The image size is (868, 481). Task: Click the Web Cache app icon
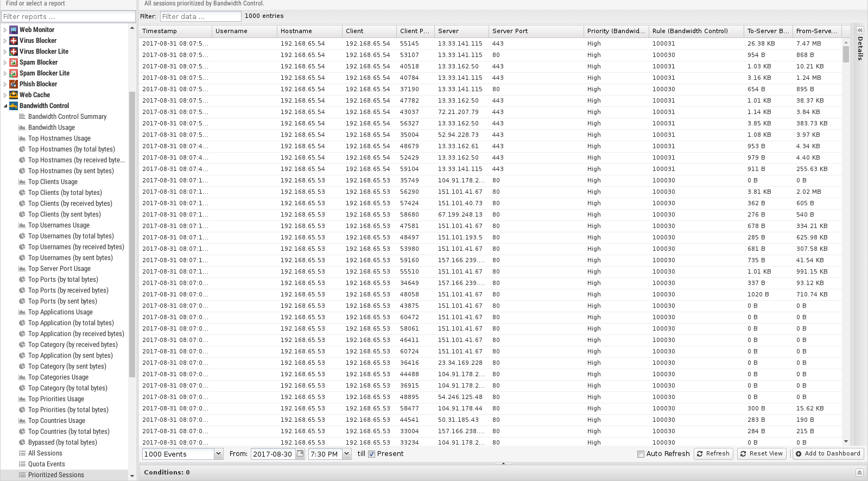[x=14, y=95]
